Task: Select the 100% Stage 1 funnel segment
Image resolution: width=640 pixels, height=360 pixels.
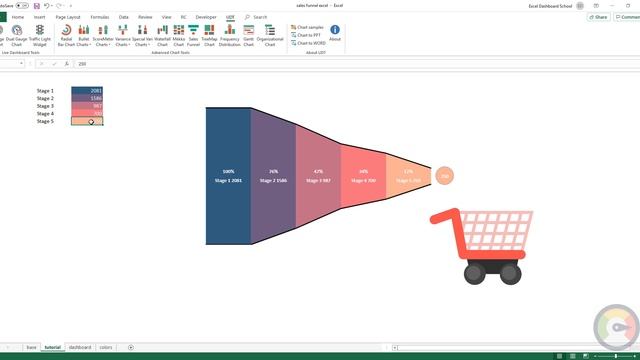Action: [228, 176]
